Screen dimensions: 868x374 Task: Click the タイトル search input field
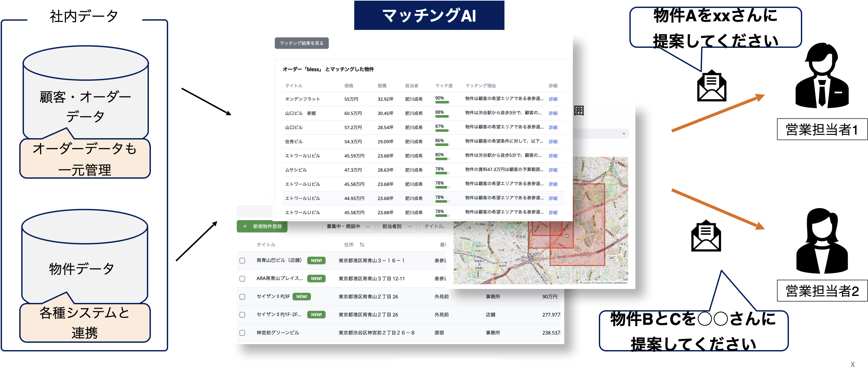[x=438, y=227]
